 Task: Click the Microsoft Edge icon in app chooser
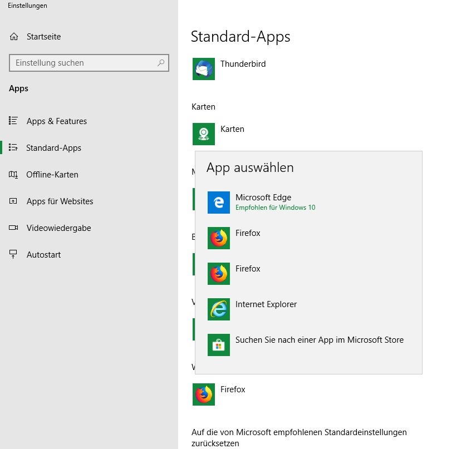pos(219,203)
